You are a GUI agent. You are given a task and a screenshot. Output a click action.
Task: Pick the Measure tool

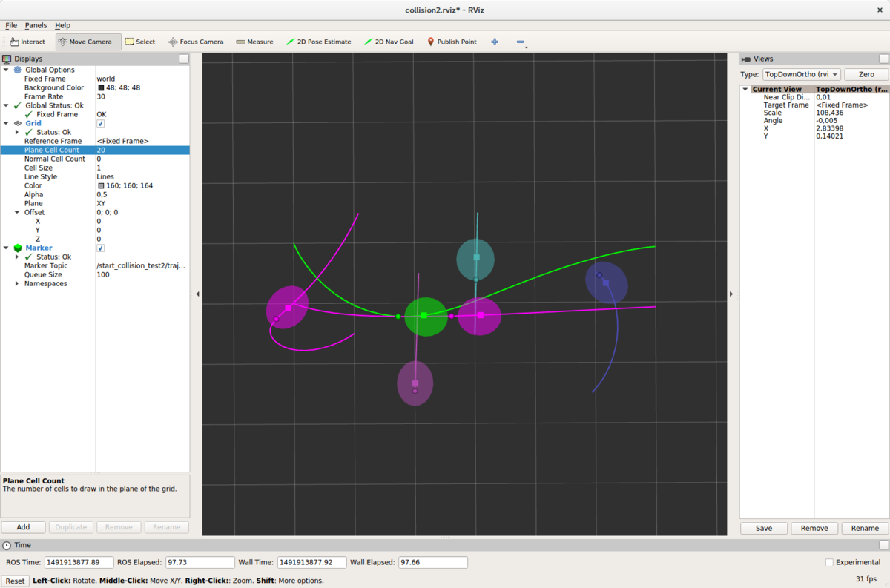point(254,42)
